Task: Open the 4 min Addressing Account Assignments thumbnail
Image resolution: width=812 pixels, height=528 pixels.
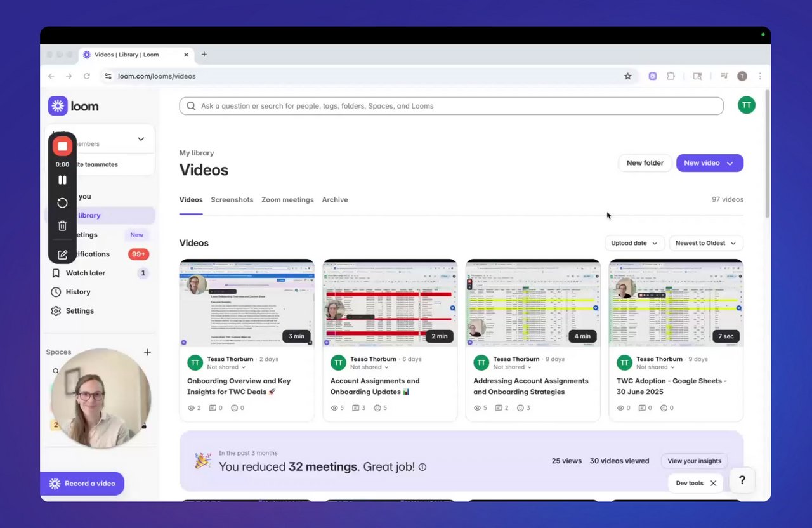Action: [x=533, y=303]
